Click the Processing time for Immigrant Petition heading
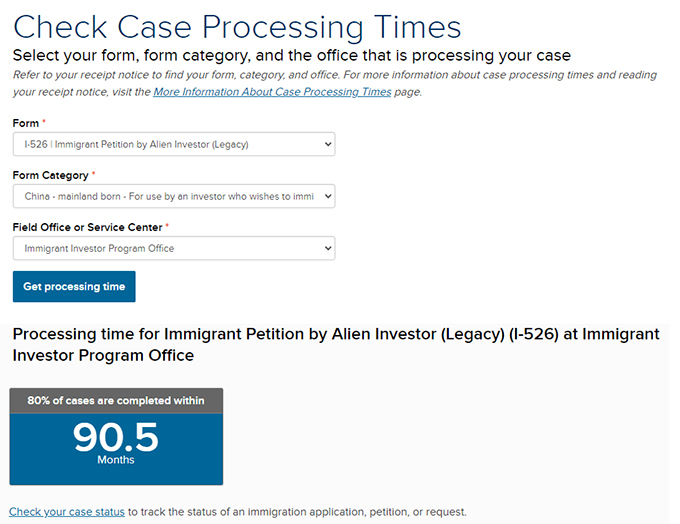 336,345
